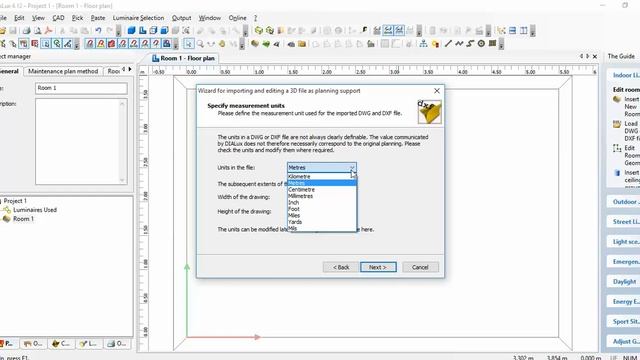Undo last action with blue arrow icon
Viewport: 640px width, 360px height.
tap(98, 31)
